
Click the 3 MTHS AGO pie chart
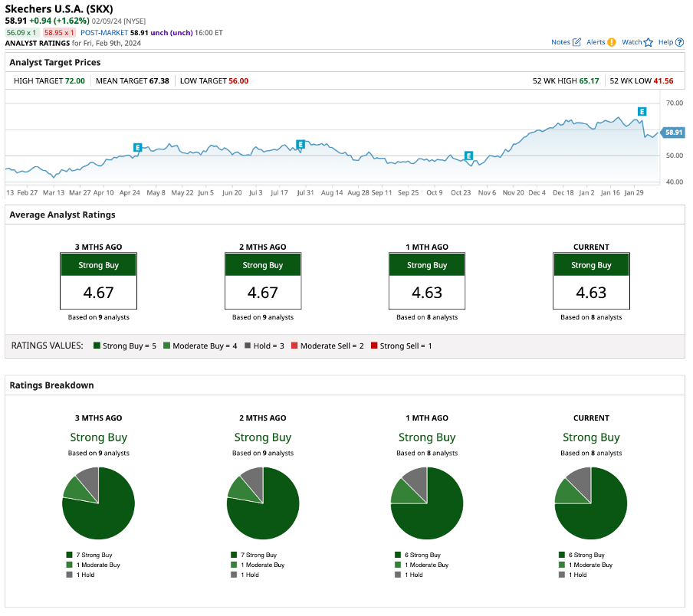pyautogui.click(x=99, y=503)
